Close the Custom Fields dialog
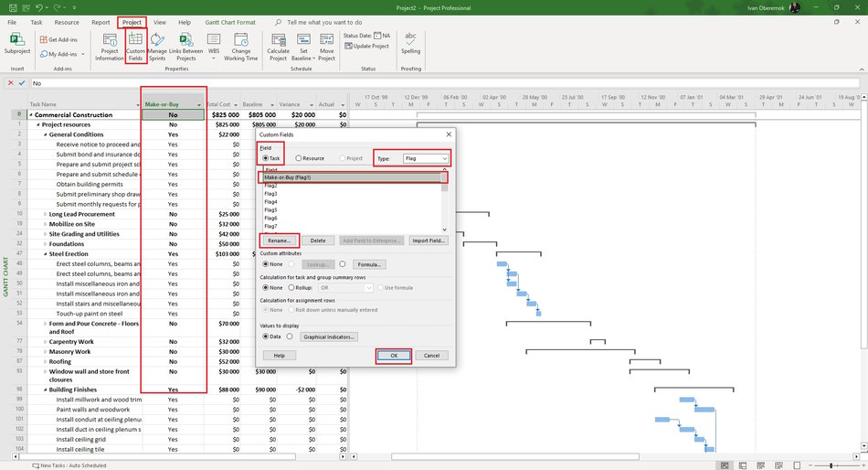 tap(449, 134)
